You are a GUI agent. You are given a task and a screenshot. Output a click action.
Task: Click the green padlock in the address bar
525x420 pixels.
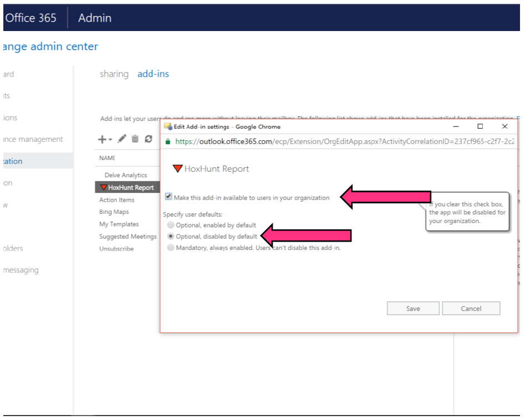[x=168, y=141]
